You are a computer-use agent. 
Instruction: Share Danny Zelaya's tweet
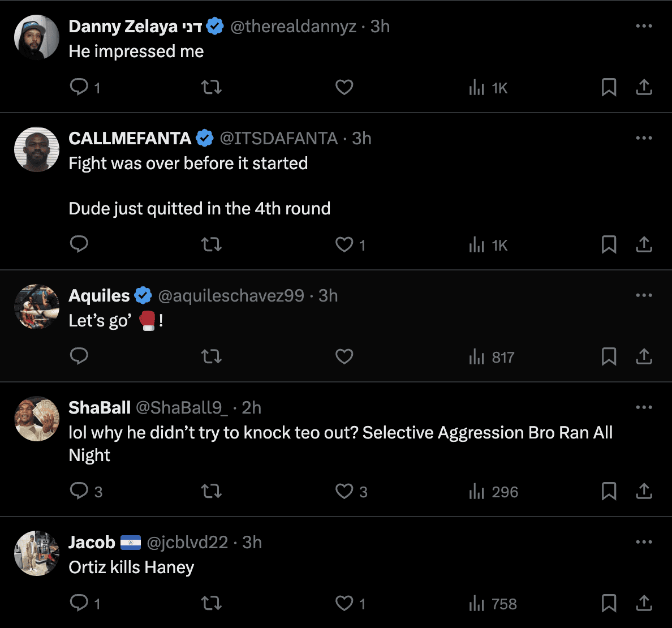coord(644,87)
